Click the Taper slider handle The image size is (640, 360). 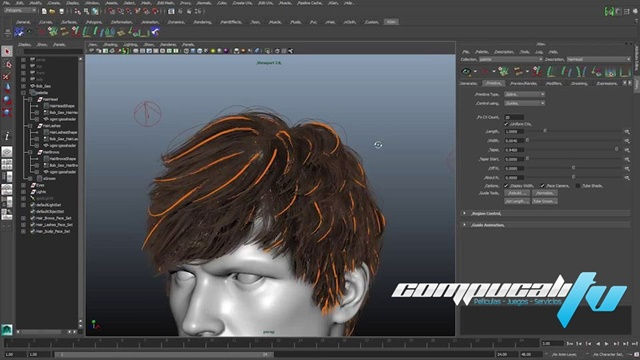point(616,149)
